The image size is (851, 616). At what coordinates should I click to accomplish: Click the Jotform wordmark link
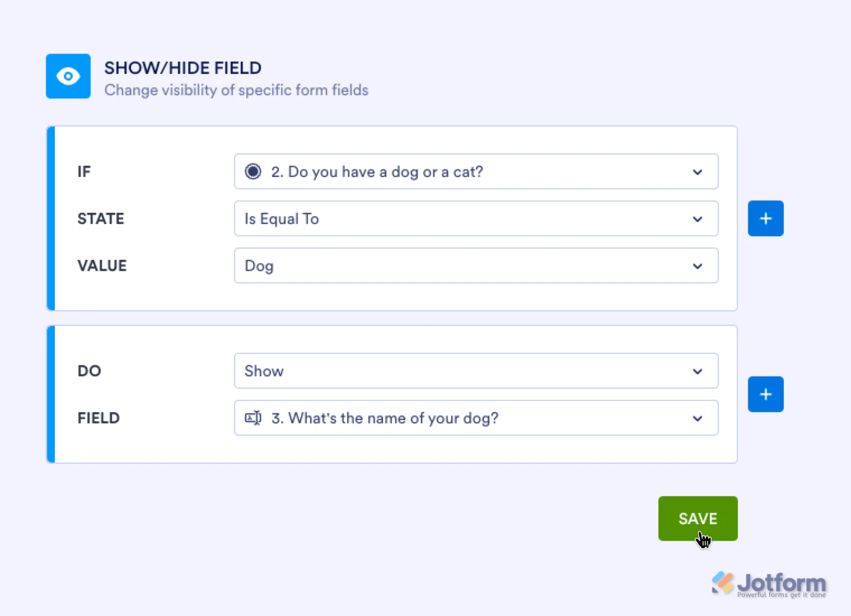click(781, 582)
